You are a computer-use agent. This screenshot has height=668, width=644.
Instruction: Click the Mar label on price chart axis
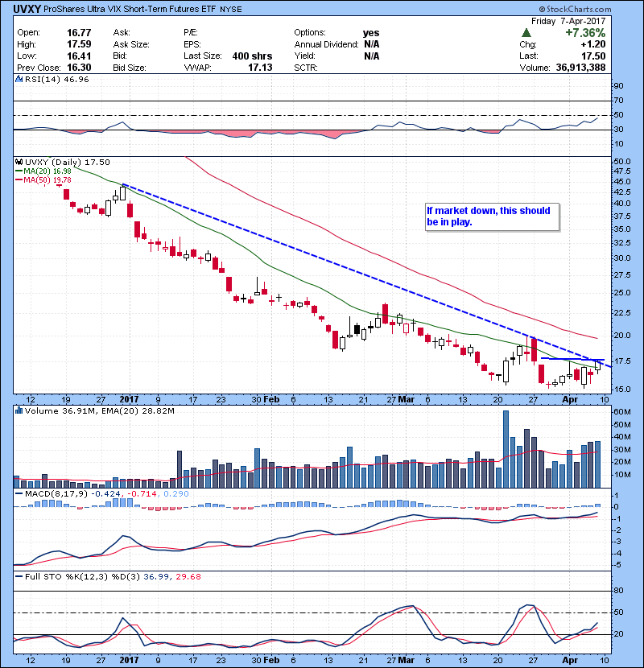tap(407, 399)
